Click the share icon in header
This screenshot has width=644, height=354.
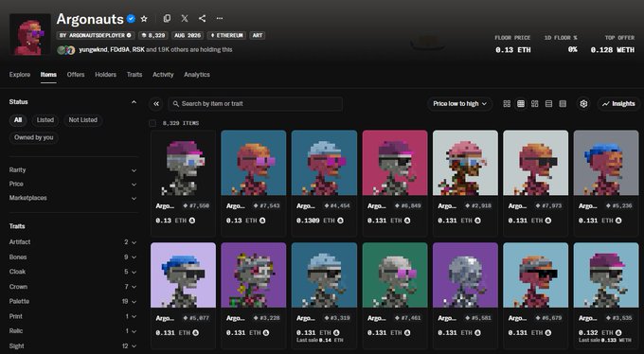(202, 19)
